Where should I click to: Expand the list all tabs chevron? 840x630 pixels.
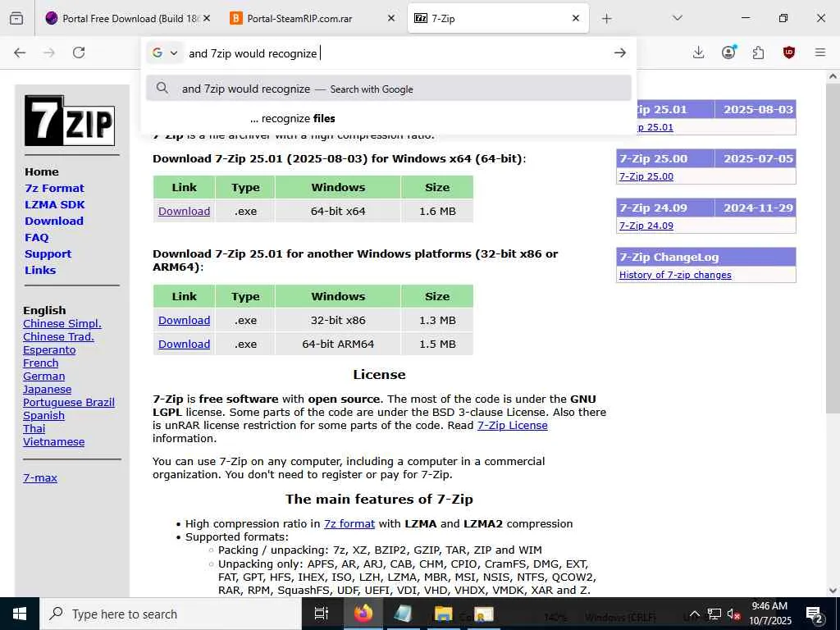pos(678,18)
